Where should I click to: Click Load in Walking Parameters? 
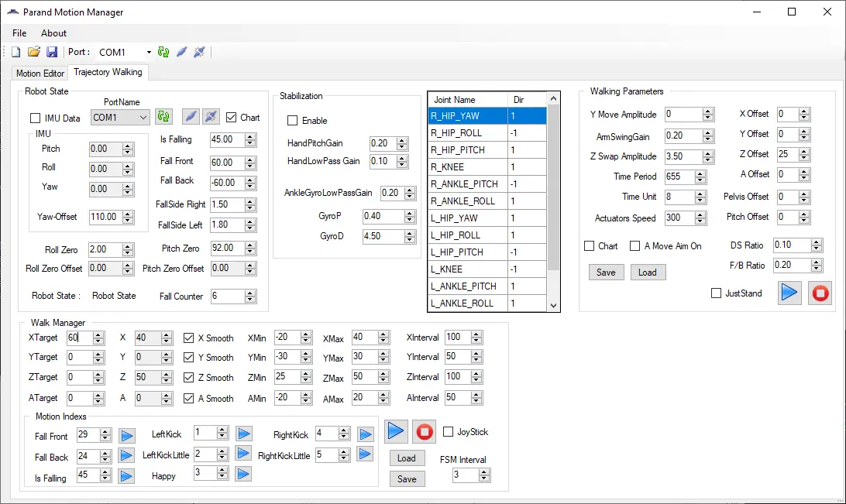pyautogui.click(x=648, y=273)
